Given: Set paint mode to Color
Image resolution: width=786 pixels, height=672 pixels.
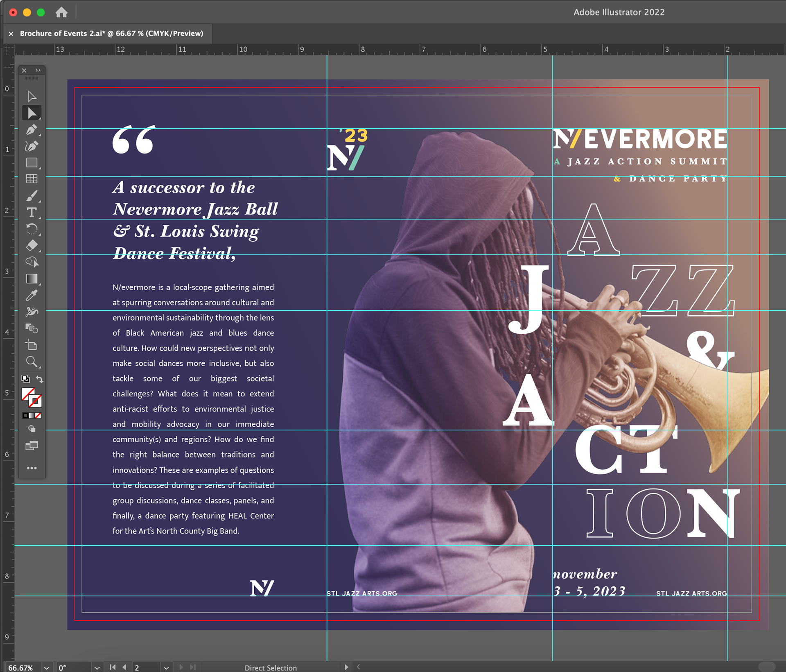Looking at the screenshot, I should (x=25, y=416).
